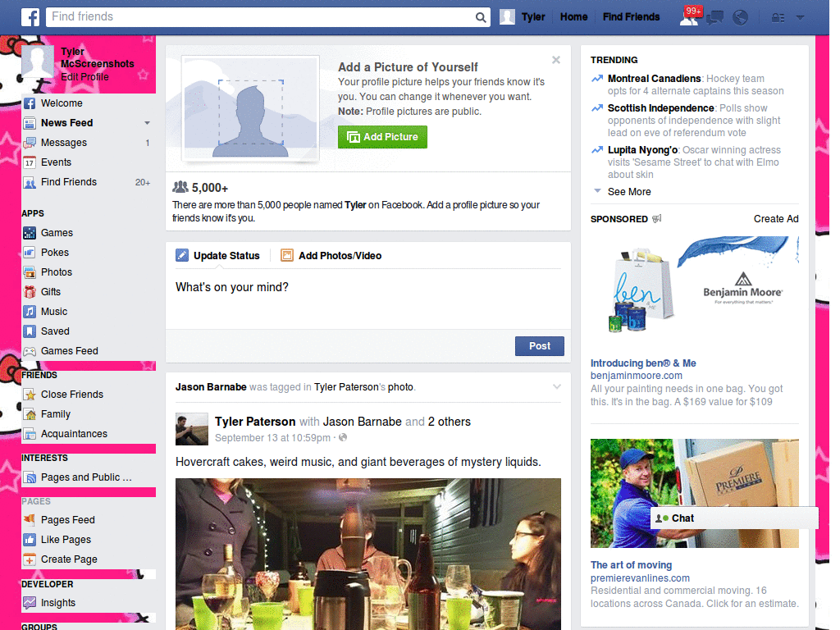This screenshot has width=840, height=630.
Task: Open Games app icon
Action: (30, 233)
